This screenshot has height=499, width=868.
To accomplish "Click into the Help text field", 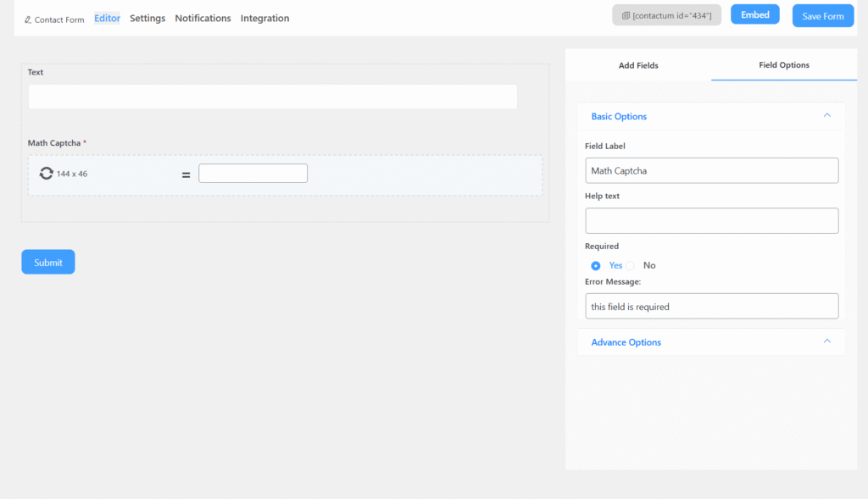I will 711,221.
